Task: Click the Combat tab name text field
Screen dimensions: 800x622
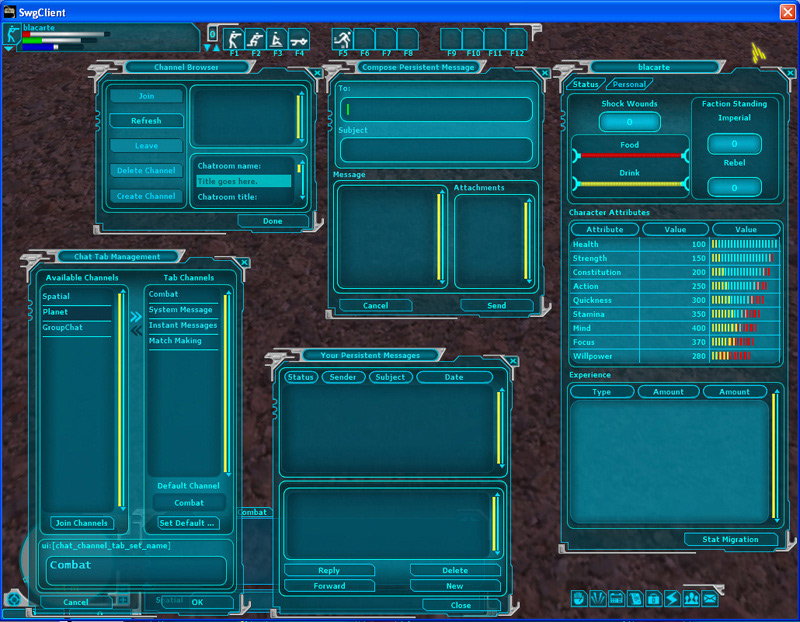Action: (x=136, y=570)
